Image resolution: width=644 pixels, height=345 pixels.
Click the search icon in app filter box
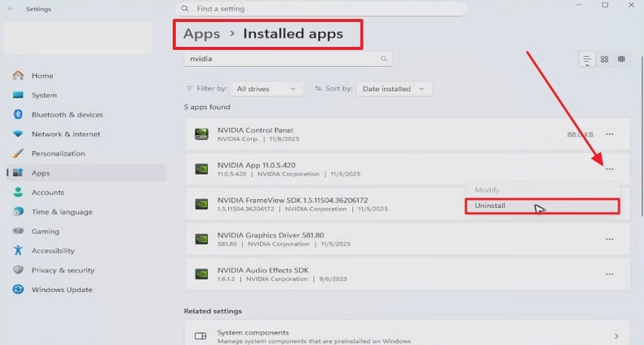click(x=383, y=59)
